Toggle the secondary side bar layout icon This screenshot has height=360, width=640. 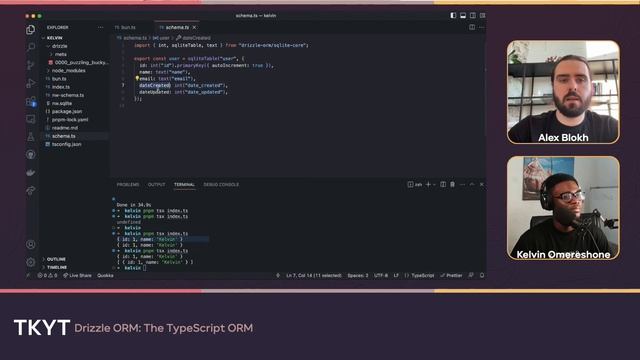(473, 16)
